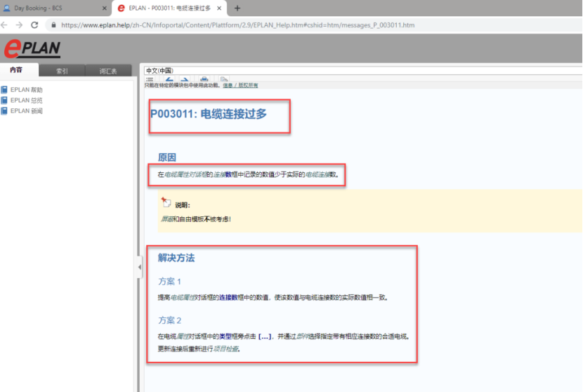
Task: Click the EPLAN logo
Action: [x=32, y=48]
